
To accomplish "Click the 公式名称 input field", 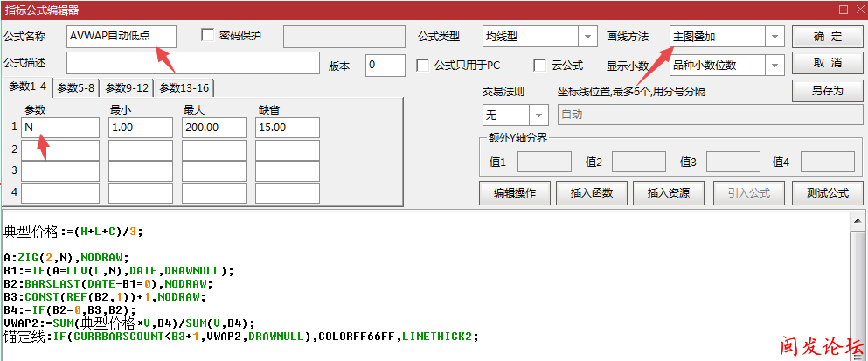I will [x=122, y=37].
